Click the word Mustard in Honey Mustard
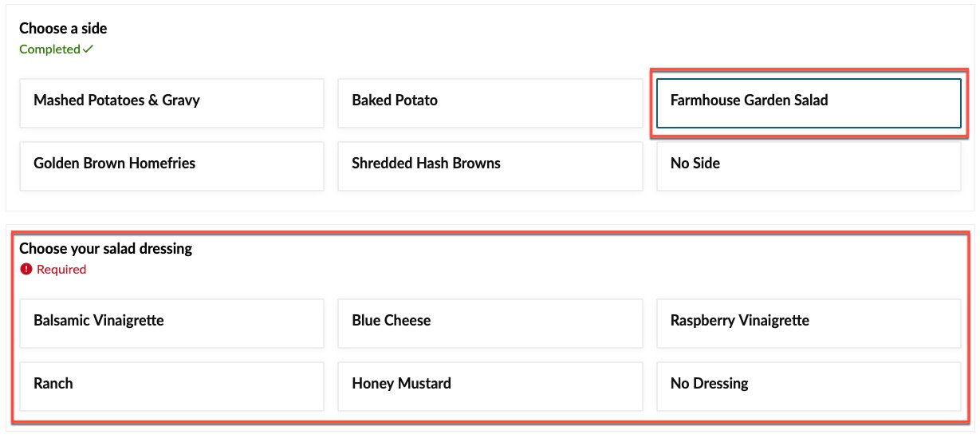The width and height of the screenshot is (980, 438). click(424, 384)
